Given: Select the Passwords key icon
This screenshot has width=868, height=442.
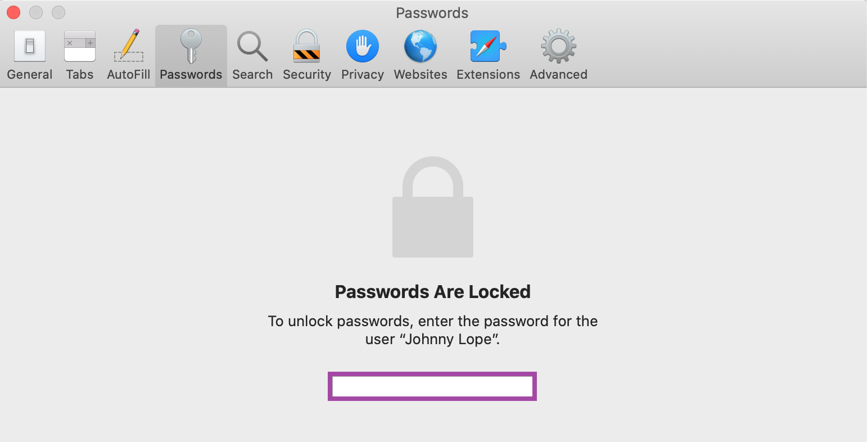Looking at the screenshot, I should 191,46.
